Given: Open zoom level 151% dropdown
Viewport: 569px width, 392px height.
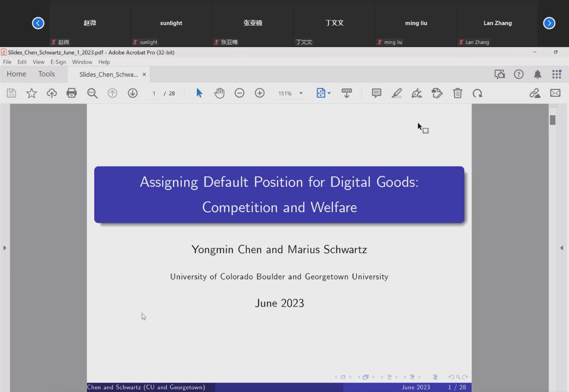Looking at the screenshot, I should 301,93.
